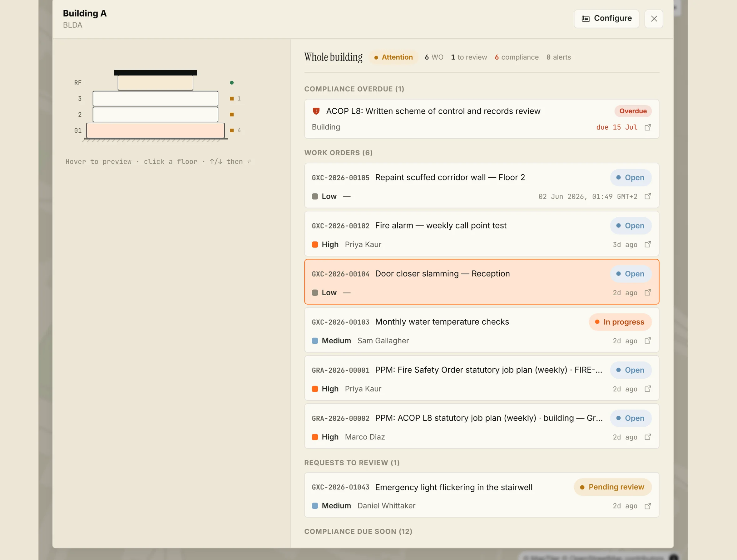Open Repaint scuffed corridor wall work order

[482, 186]
